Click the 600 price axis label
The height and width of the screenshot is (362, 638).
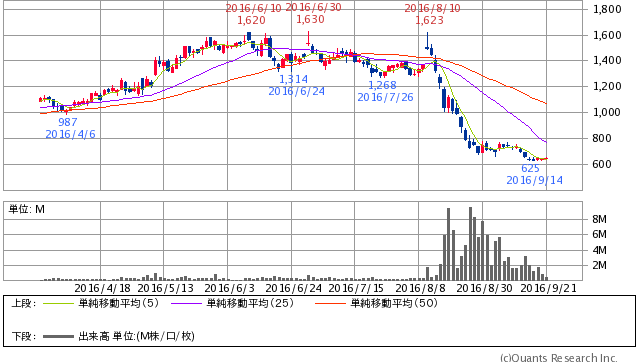click(602, 164)
